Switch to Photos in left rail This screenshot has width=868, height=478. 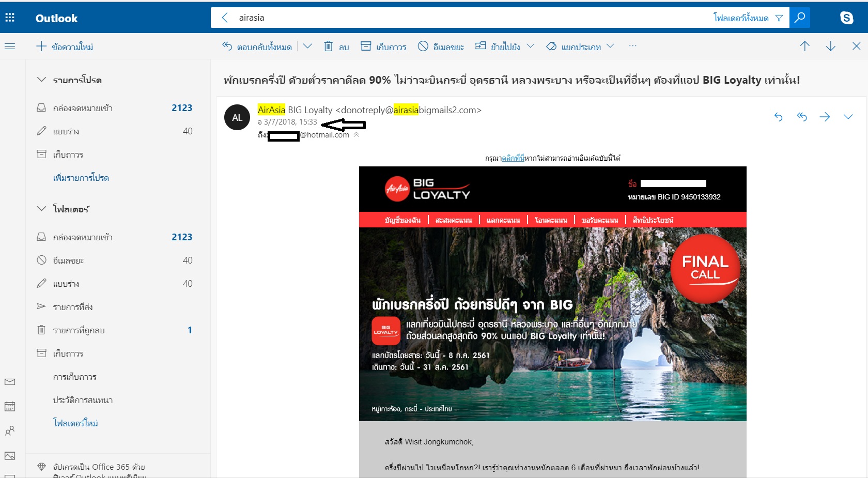pos(10,456)
